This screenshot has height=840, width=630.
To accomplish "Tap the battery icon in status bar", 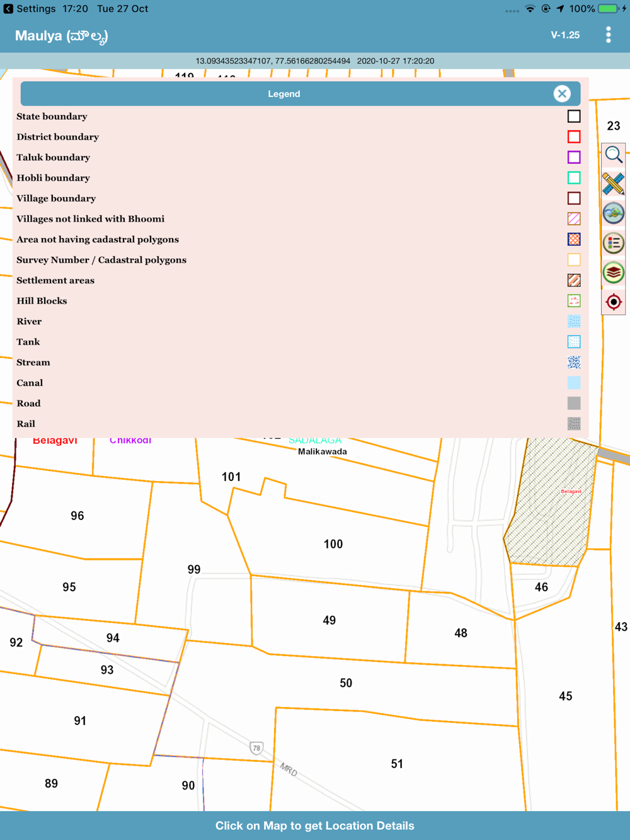I will click(x=607, y=9).
